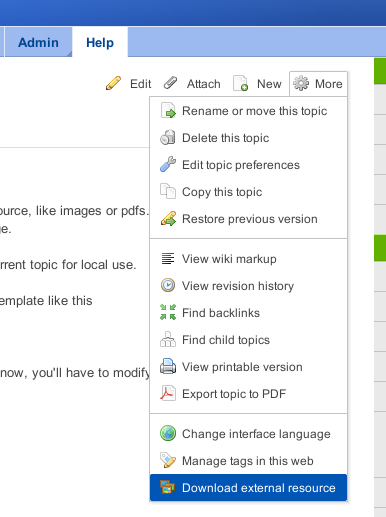Open View printable version
Screen dimensions: 386x517
pos(248,367)
